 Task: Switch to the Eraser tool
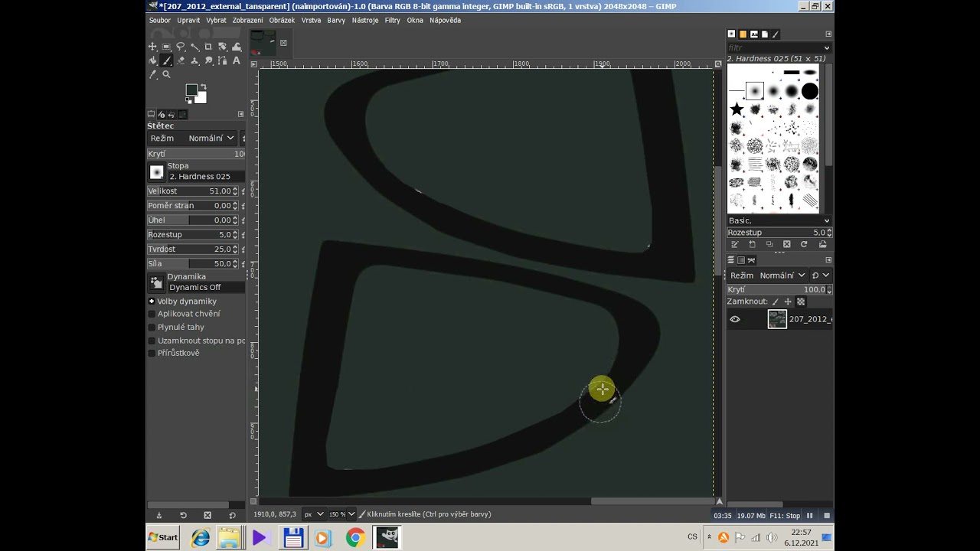click(181, 60)
